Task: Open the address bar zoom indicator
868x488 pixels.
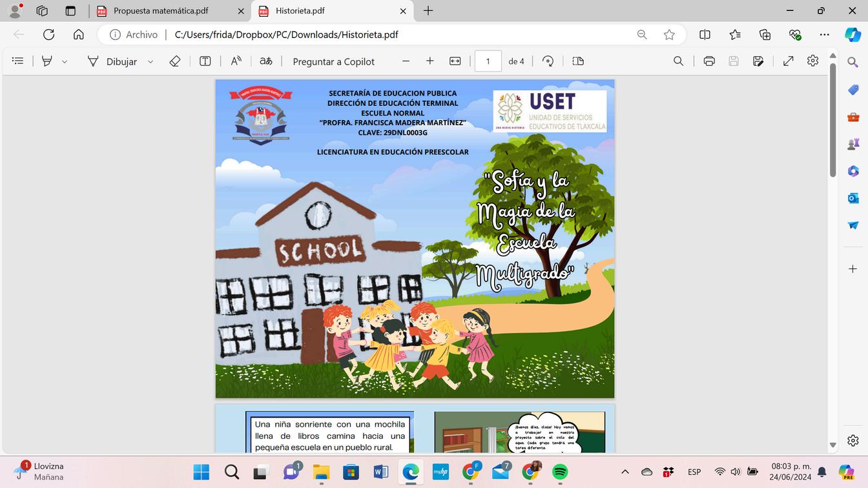Action: pos(642,35)
